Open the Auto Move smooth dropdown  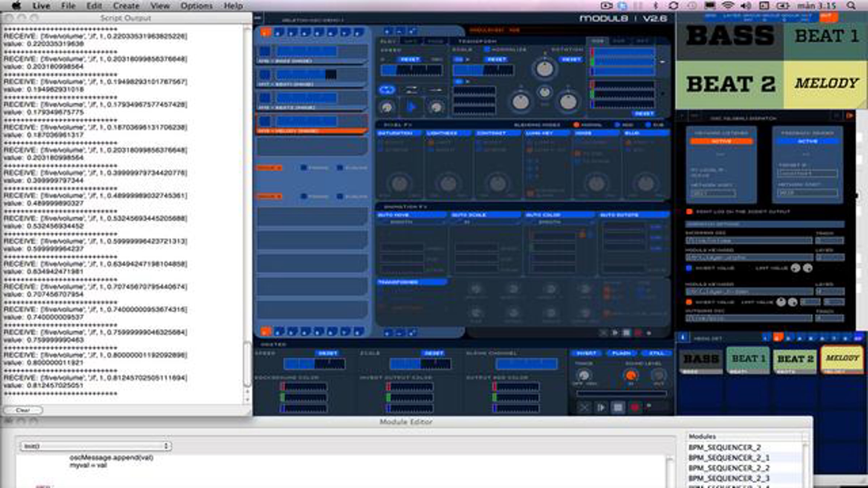(x=410, y=222)
